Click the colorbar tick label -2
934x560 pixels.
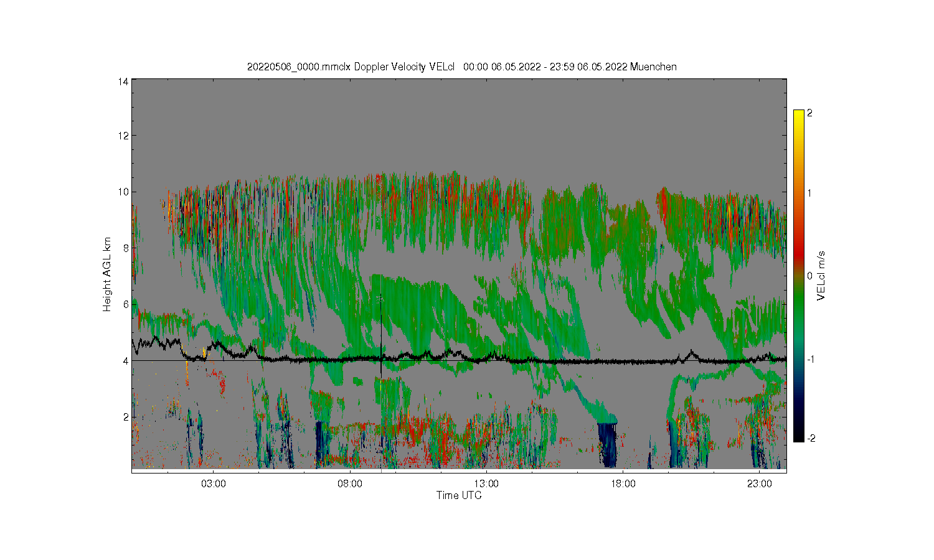(811, 439)
